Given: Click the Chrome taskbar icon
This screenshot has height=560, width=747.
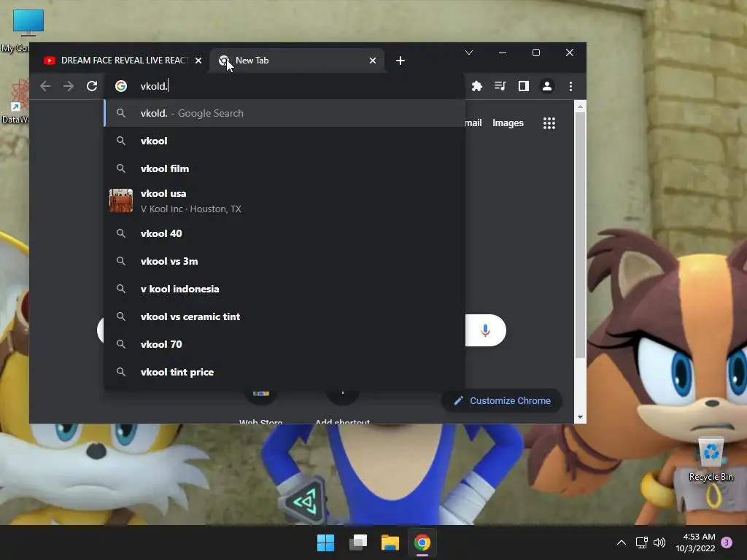Looking at the screenshot, I should [422, 542].
